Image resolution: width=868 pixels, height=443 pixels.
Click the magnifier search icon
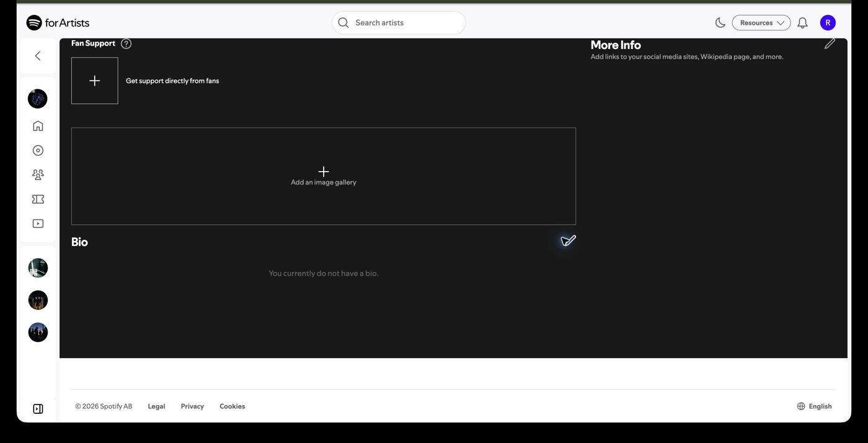click(343, 23)
